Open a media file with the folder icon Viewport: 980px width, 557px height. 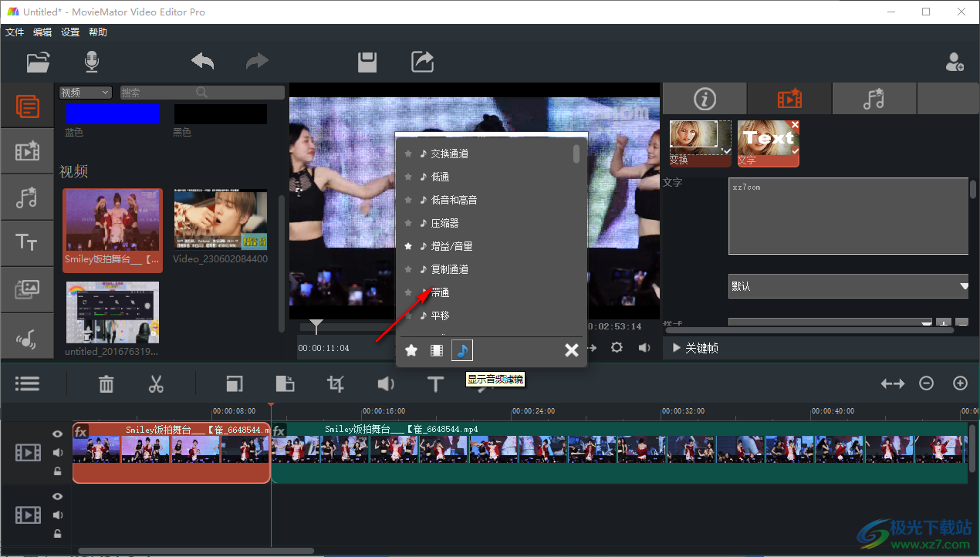[x=38, y=62]
